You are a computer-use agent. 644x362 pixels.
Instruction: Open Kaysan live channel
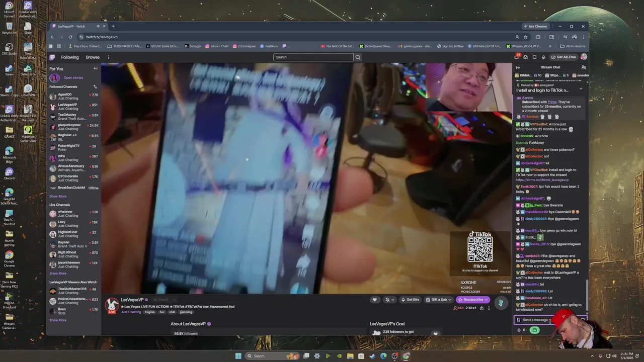(x=73, y=244)
